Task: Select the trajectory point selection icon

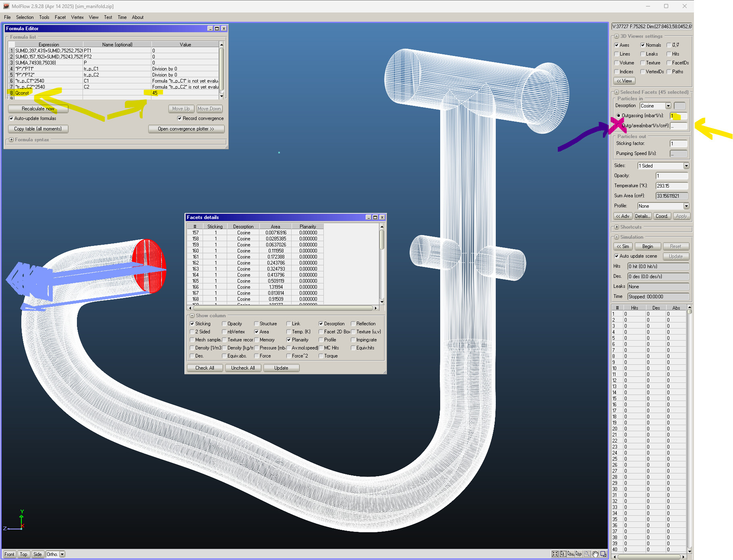Action: point(579,554)
